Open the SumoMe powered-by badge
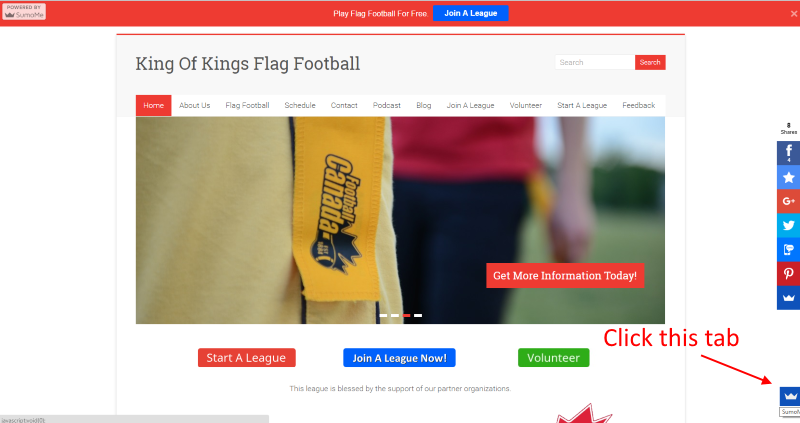The height and width of the screenshot is (423, 800). [24, 11]
